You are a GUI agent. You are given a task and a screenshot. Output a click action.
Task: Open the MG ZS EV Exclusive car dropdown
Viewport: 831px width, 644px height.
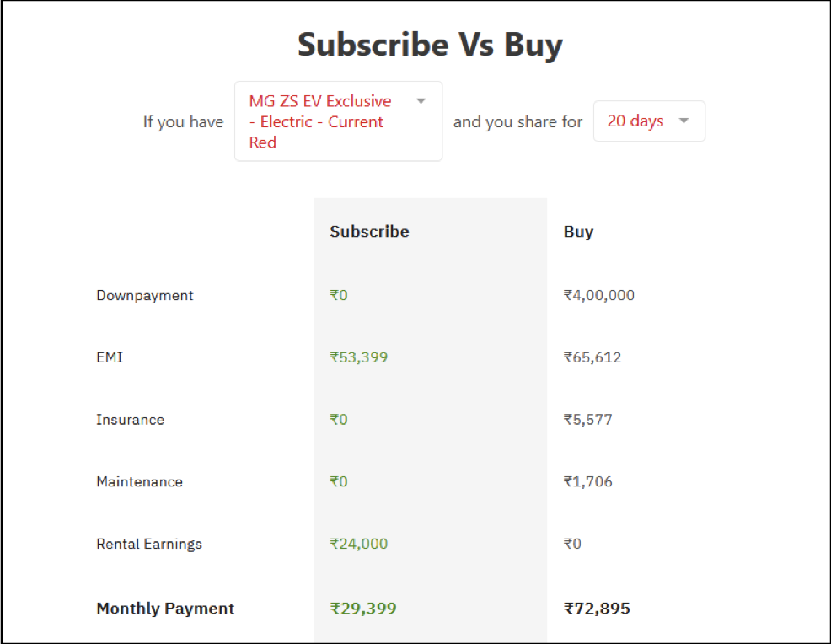pos(338,121)
